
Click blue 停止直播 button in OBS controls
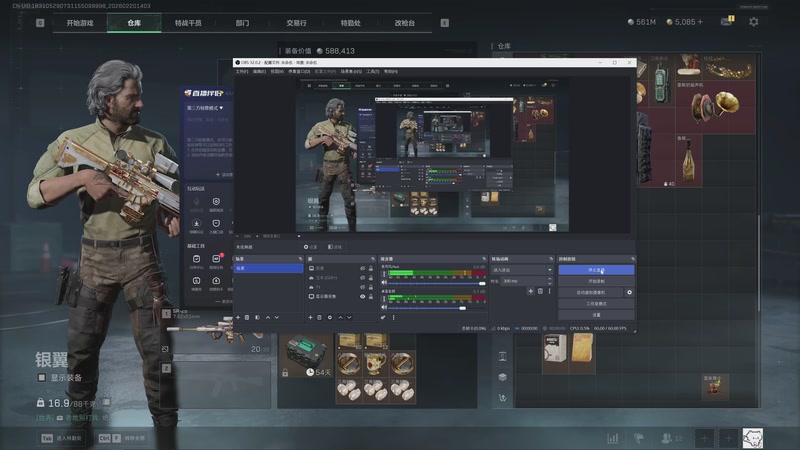tap(596, 270)
